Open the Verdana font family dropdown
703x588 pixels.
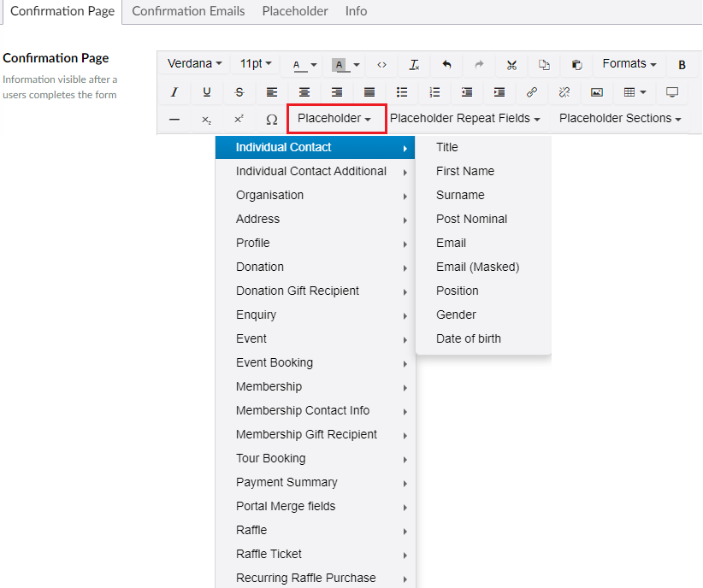194,64
